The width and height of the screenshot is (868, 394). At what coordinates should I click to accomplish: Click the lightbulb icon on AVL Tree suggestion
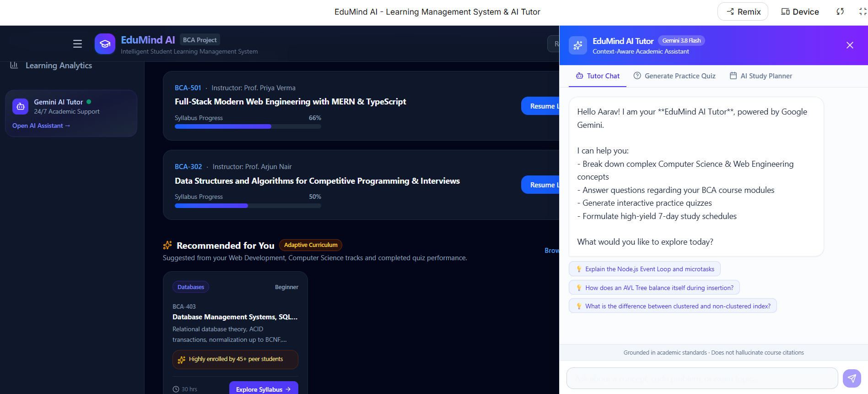(579, 288)
